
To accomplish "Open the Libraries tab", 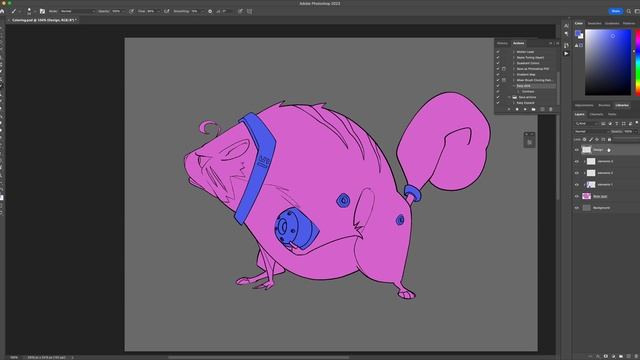I will pyautogui.click(x=622, y=106).
